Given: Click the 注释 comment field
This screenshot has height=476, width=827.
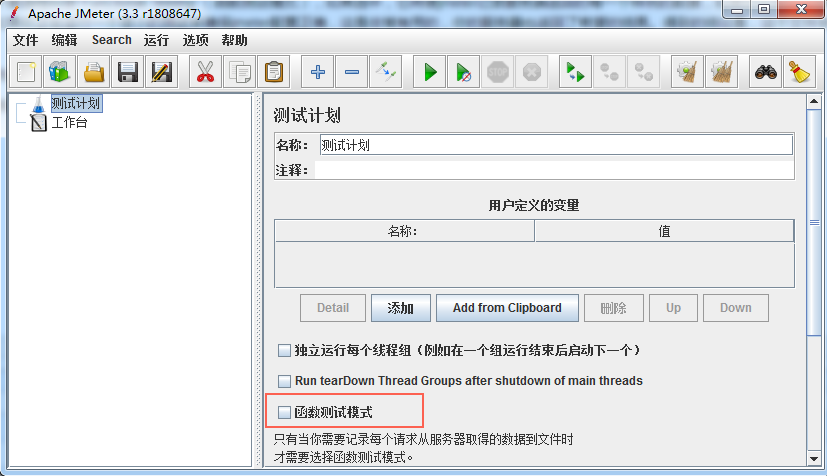Looking at the screenshot, I should point(554,170).
